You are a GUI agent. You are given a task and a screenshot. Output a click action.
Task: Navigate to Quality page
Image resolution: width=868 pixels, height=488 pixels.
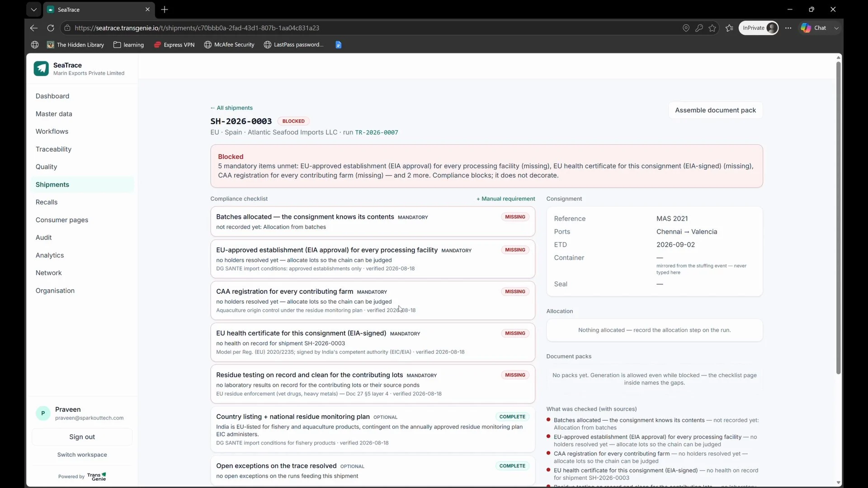[46, 167]
